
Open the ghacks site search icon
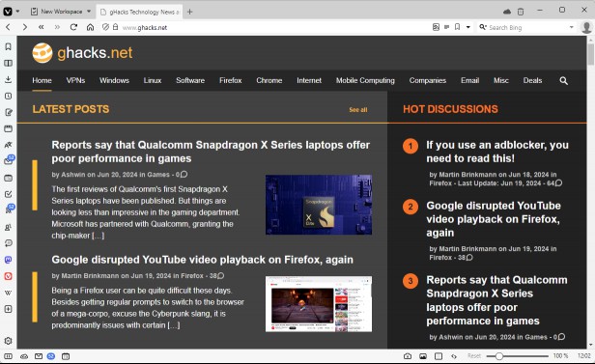(563, 80)
